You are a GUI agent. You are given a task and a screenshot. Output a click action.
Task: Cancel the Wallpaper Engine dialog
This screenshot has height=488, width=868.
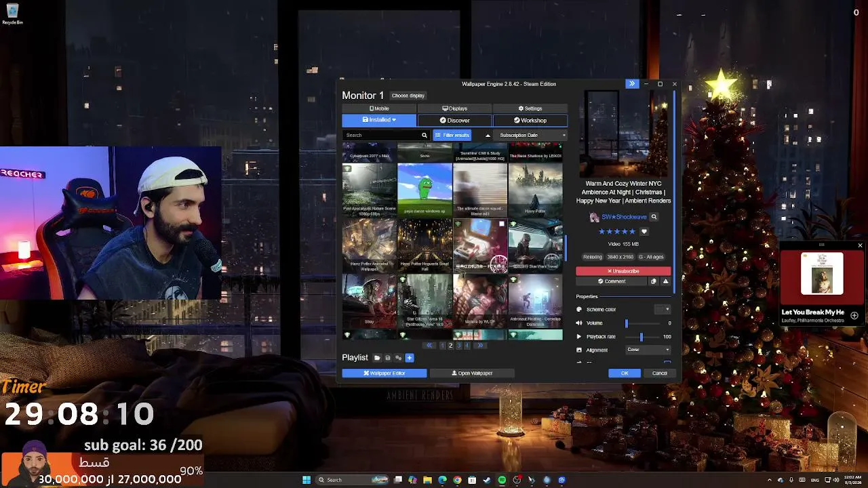[660, 373]
